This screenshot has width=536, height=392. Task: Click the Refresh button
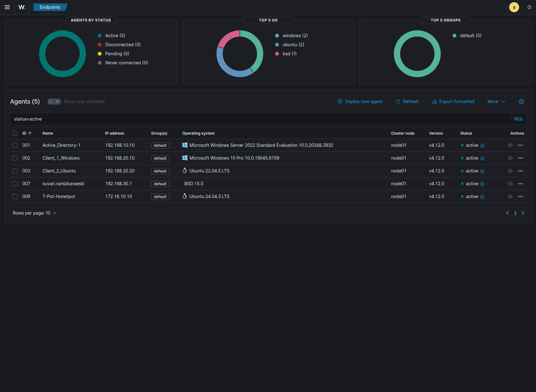pos(407,102)
